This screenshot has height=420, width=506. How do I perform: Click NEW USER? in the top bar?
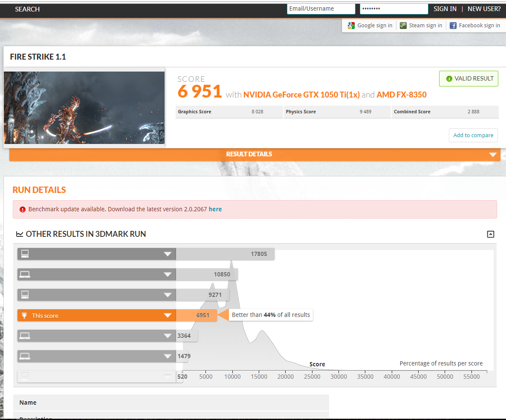pyautogui.click(x=484, y=9)
